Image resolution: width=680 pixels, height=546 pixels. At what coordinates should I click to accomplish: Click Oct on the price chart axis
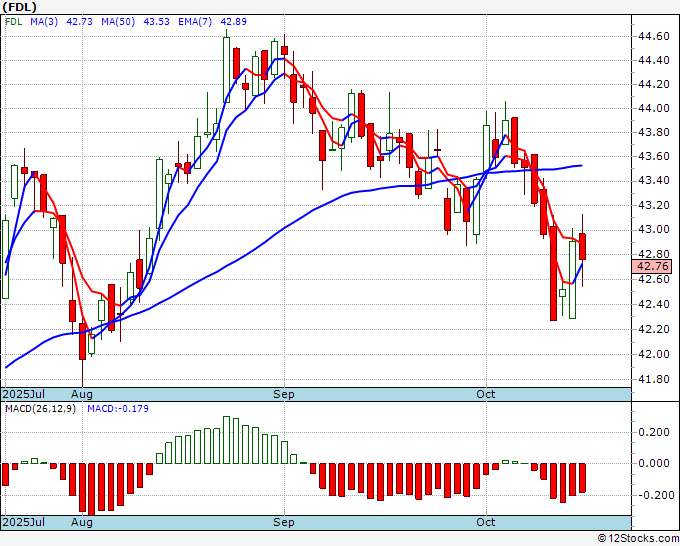(x=485, y=394)
